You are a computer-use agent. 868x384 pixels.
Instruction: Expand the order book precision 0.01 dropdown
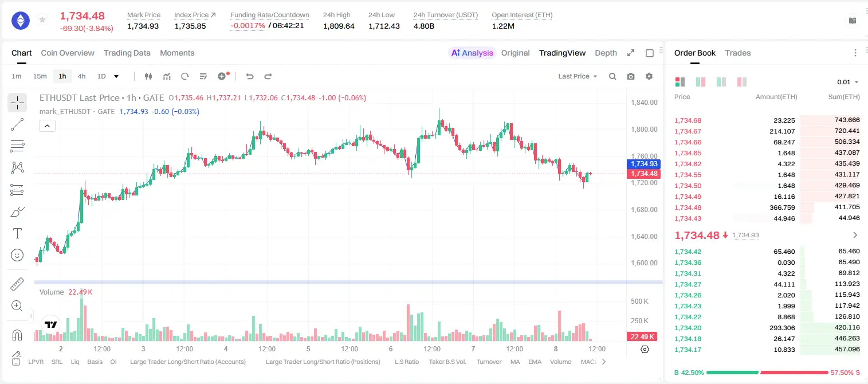pyautogui.click(x=847, y=82)
